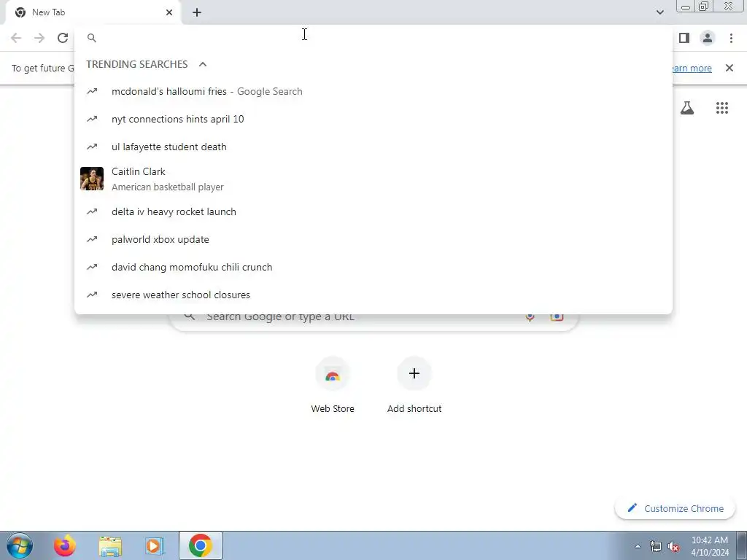Click the Add shortcut button
The image size is (747, 560).
tap(414, 386)
